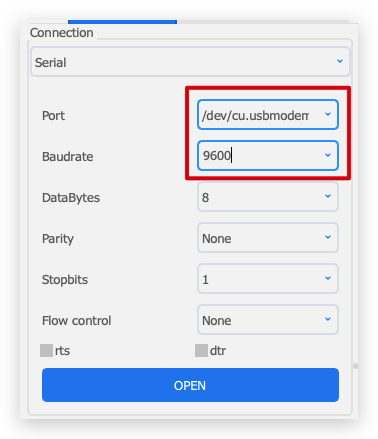Expand the Stopbits dropdown arrow
The image size is (378, 439).
click(x=328, y=278)
